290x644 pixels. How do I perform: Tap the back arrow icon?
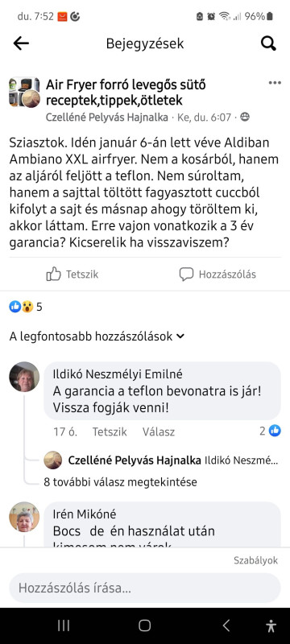(21, 43)
